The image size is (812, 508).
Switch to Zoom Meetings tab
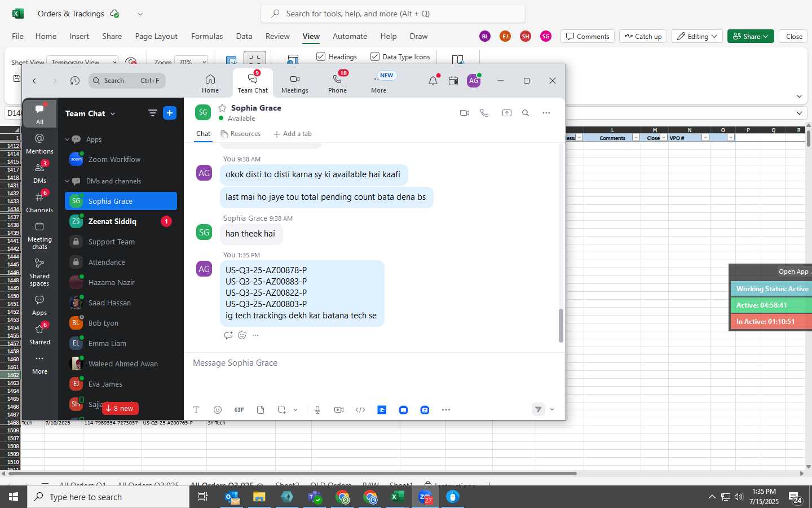pyautogui.click(x=295, y=84)
